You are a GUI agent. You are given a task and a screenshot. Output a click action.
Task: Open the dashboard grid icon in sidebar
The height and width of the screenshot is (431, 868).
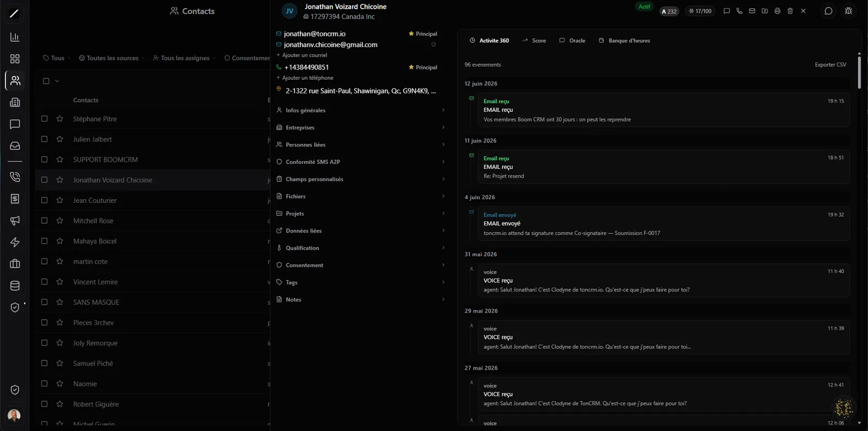(x=15, y=59)
